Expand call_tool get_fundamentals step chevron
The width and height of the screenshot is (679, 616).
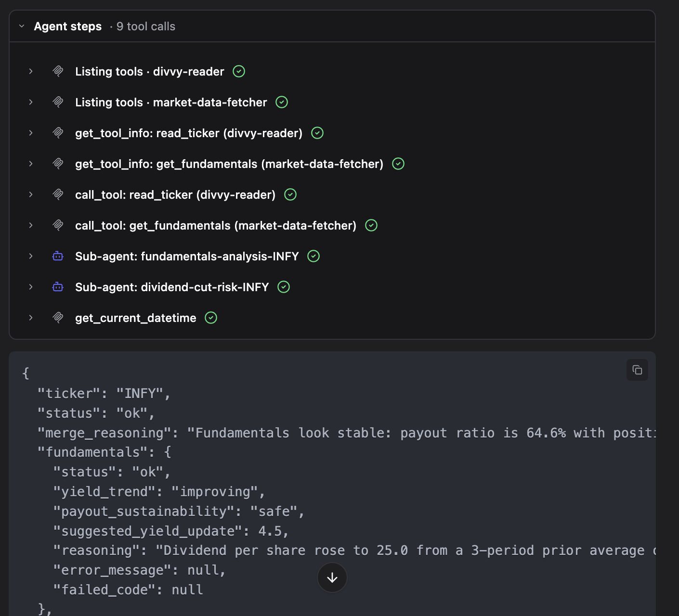(31, 225)
